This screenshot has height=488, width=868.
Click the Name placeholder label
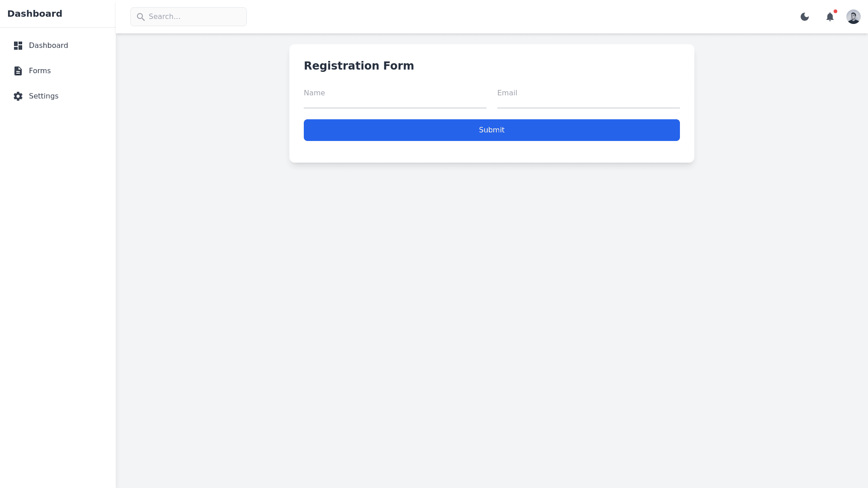pos(314,93)
